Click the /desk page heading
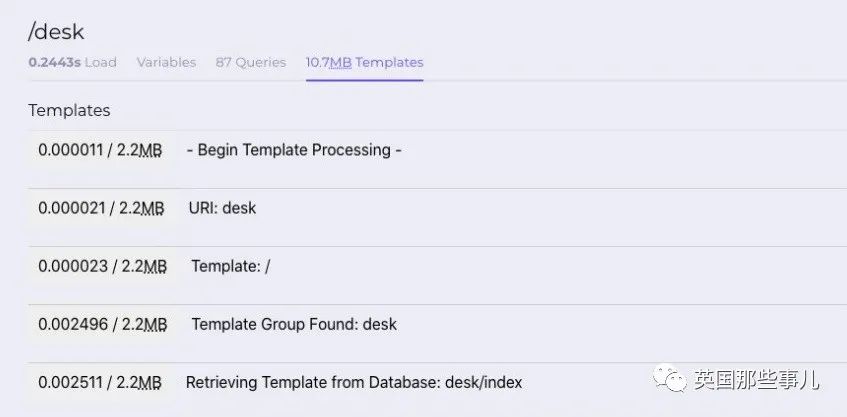Screen dimensions: 847x417 [x=56, y=32]
